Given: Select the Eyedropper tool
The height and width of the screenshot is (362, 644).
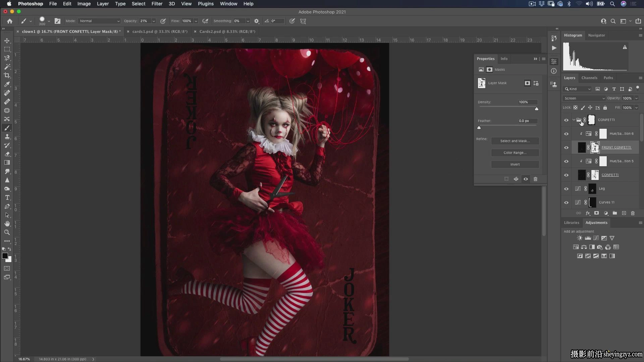Looking at the screenshot, I should 7,84.
